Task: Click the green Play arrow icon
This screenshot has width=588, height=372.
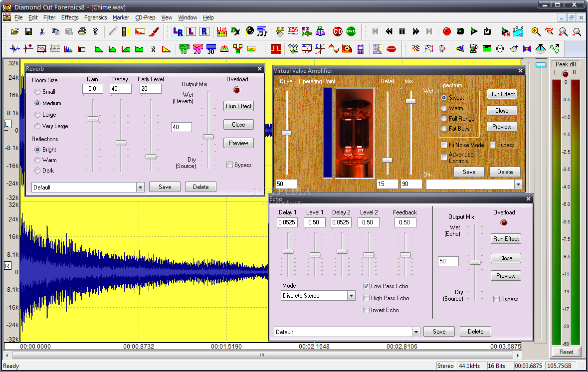Action: [x=474, y=31]
